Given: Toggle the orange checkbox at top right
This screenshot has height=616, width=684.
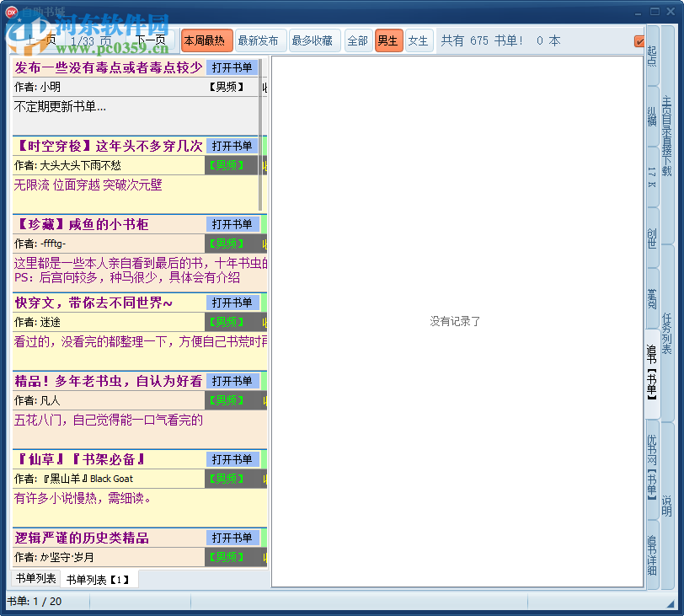Looking at the screenshot, I should point(639,41).
